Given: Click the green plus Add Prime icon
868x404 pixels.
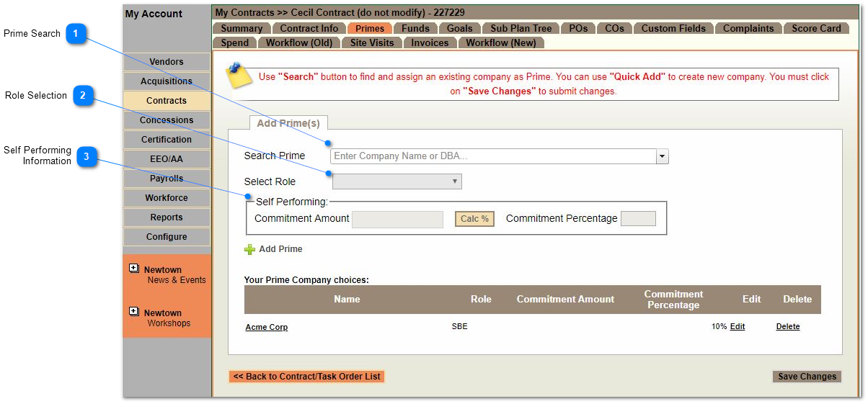Looking at the screenshot, I should click(x=249, y=249).
